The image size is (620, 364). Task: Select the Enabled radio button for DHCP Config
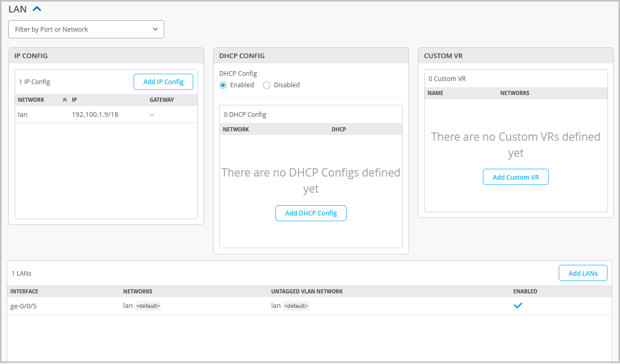click(223, 85)
